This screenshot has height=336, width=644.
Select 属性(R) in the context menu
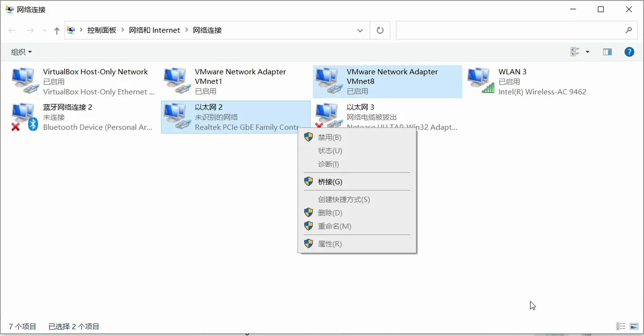(330, 244)
